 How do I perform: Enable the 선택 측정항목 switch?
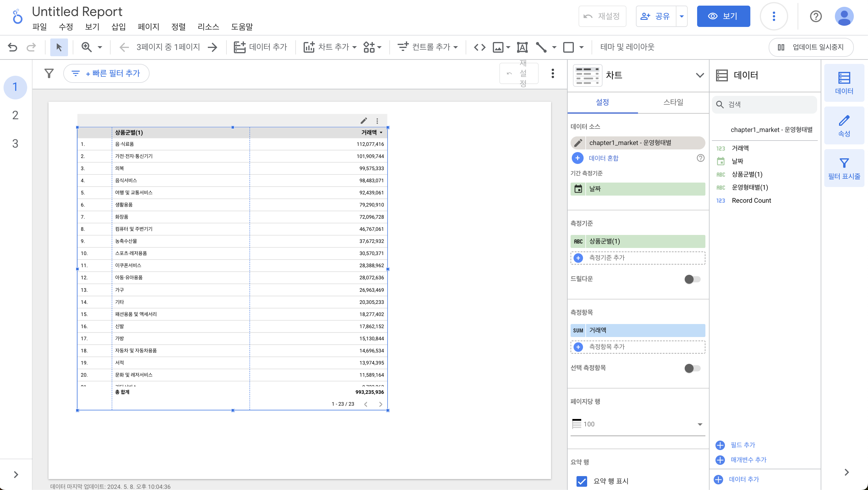(x=692, y=368)
